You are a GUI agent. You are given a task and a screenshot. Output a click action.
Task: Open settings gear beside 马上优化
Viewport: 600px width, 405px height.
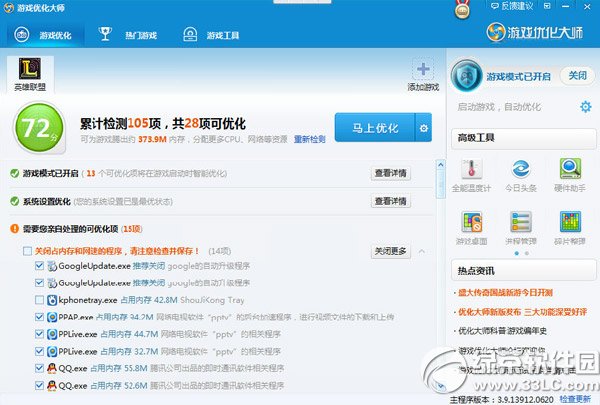pos(424,128)
